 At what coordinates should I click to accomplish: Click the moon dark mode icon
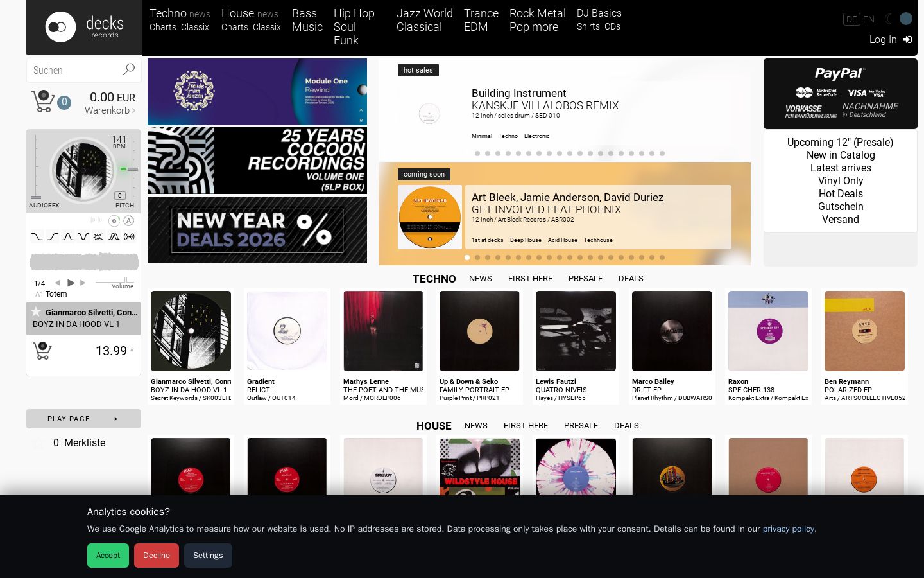tap(889, 19)
